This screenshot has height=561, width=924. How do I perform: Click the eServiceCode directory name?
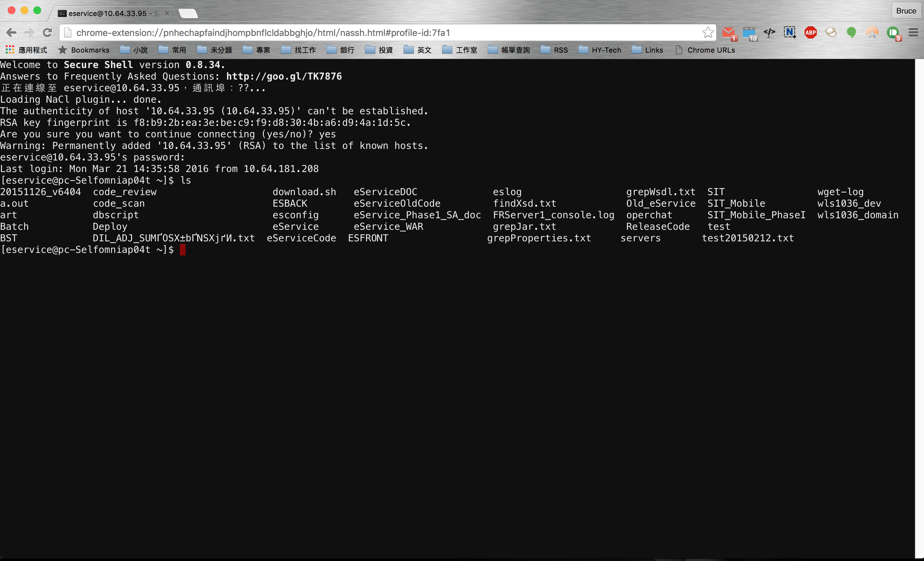click(301, 238)
